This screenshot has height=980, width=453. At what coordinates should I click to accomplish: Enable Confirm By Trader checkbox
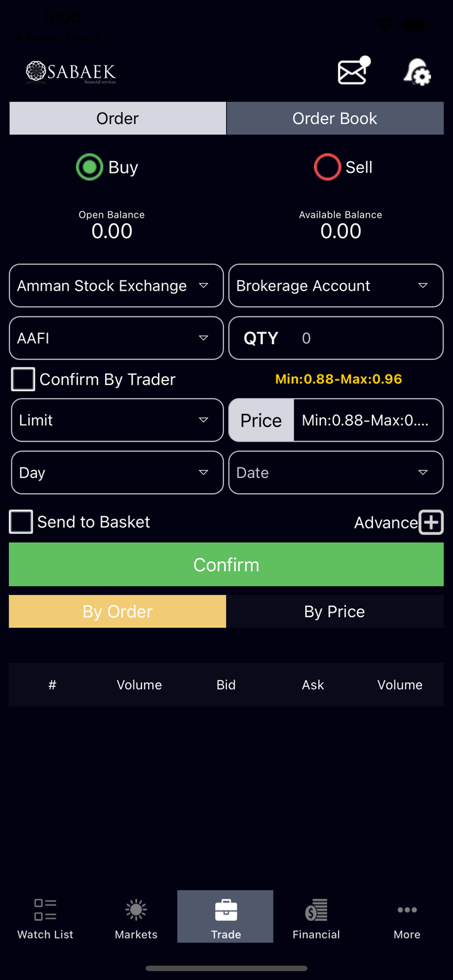point(23,379)
